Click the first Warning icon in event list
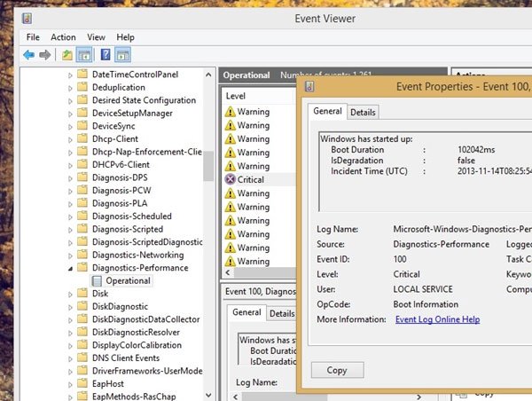 point(230,112)
